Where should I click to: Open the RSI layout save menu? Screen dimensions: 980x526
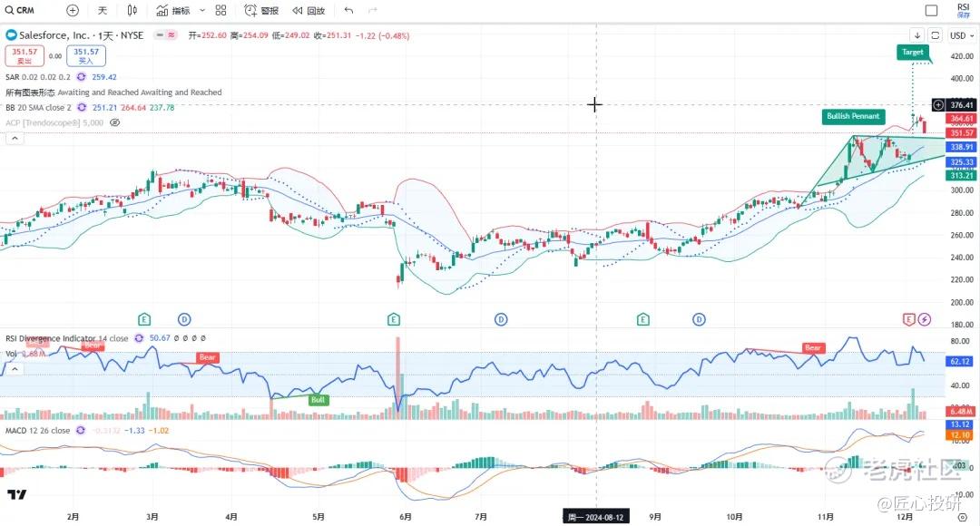[x=963, y=10]
